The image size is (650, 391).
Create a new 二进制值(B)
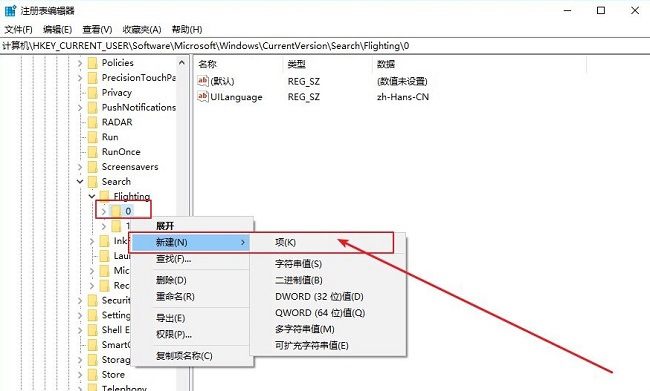pyautogui.click(x=327, y=280)
